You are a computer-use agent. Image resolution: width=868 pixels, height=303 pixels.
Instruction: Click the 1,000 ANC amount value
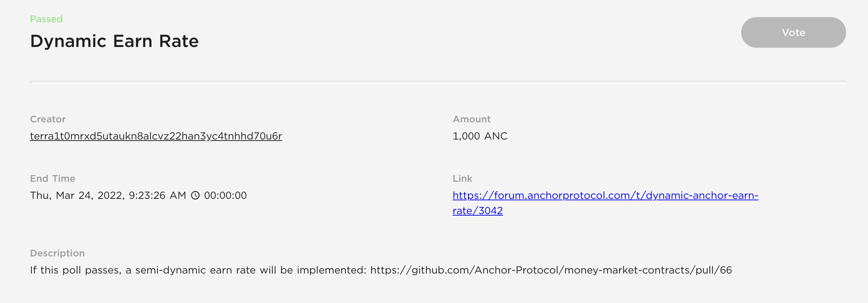pos(480,136)
